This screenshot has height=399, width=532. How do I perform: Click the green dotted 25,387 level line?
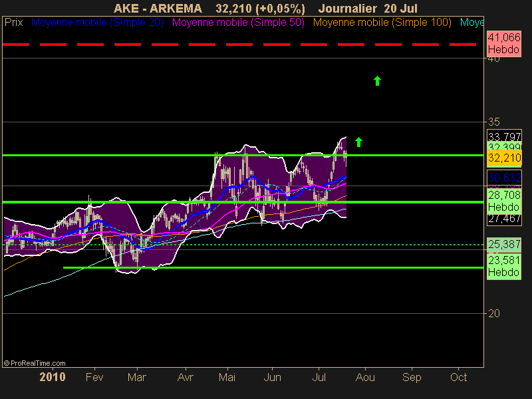pos(243,244)
